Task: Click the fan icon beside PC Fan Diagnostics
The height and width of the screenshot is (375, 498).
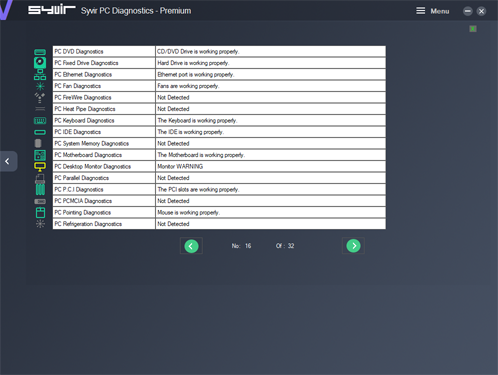Action: tap(40, 86)
